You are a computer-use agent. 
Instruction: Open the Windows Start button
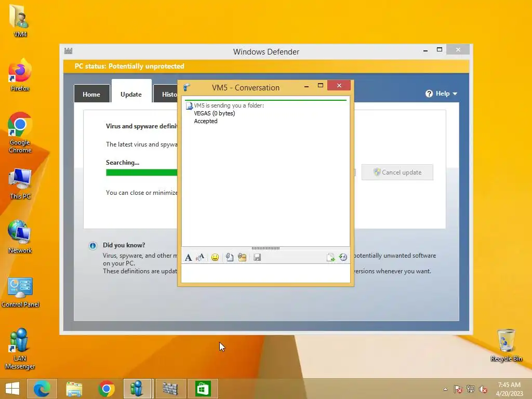12,389
